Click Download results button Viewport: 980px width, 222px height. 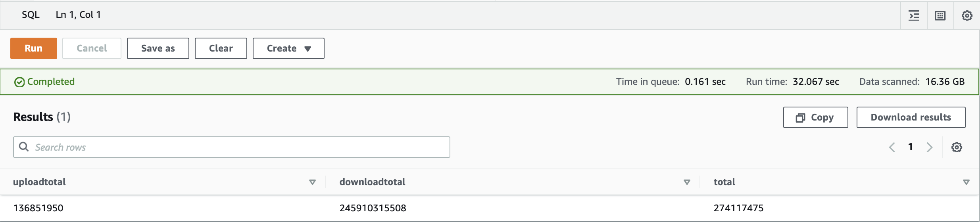911,117
